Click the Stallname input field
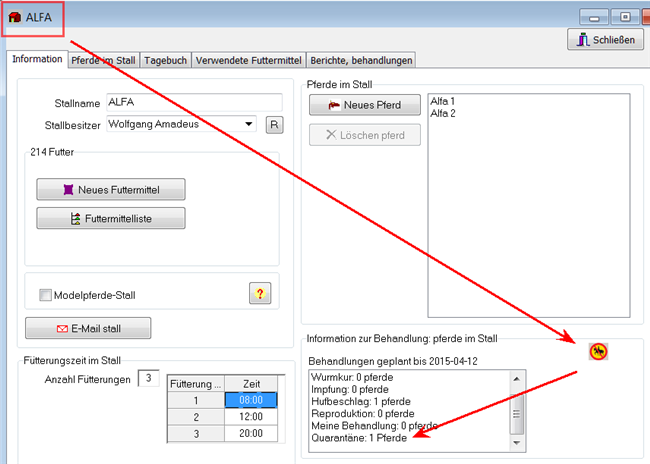650x464 pixels. (x=194, y=102)
